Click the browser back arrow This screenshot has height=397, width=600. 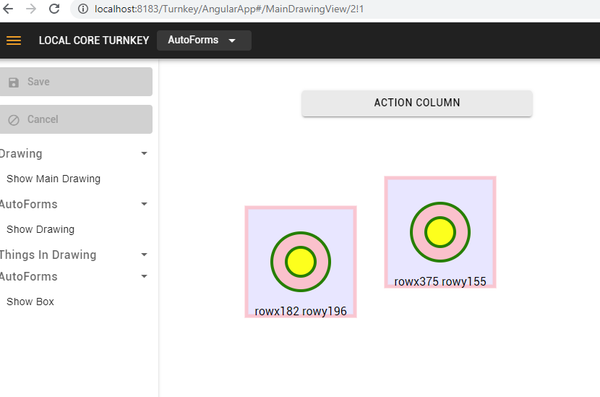click(8, 9)
